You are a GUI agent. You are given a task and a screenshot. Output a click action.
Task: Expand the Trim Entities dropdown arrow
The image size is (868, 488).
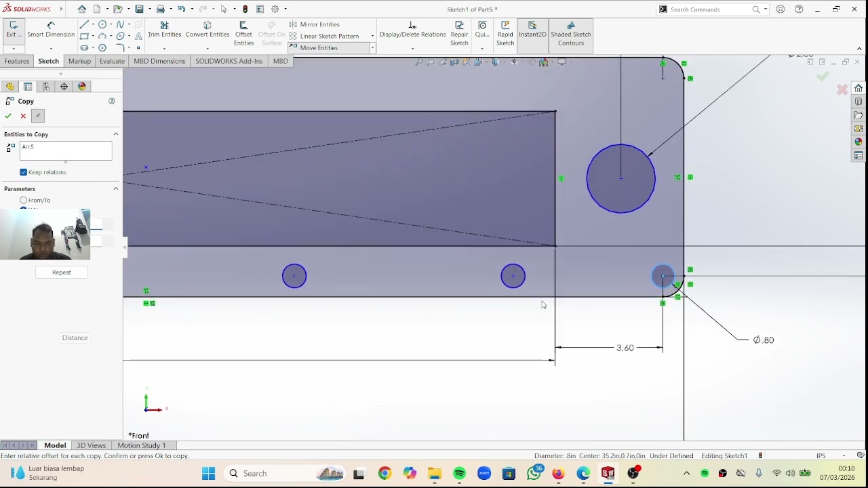[x=164, y=49]
